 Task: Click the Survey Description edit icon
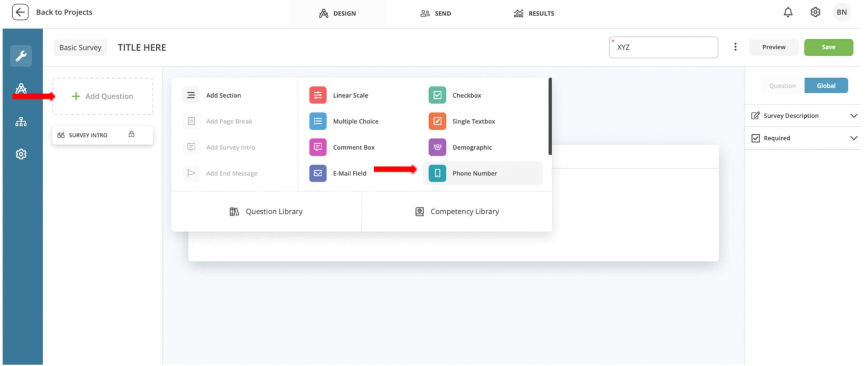[755, 116]
